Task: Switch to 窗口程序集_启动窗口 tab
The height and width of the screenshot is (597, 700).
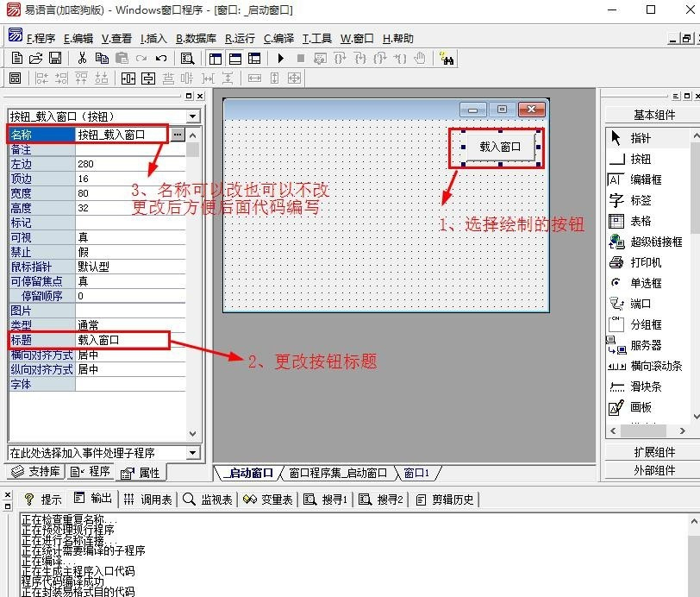Action: coord(338,473)
